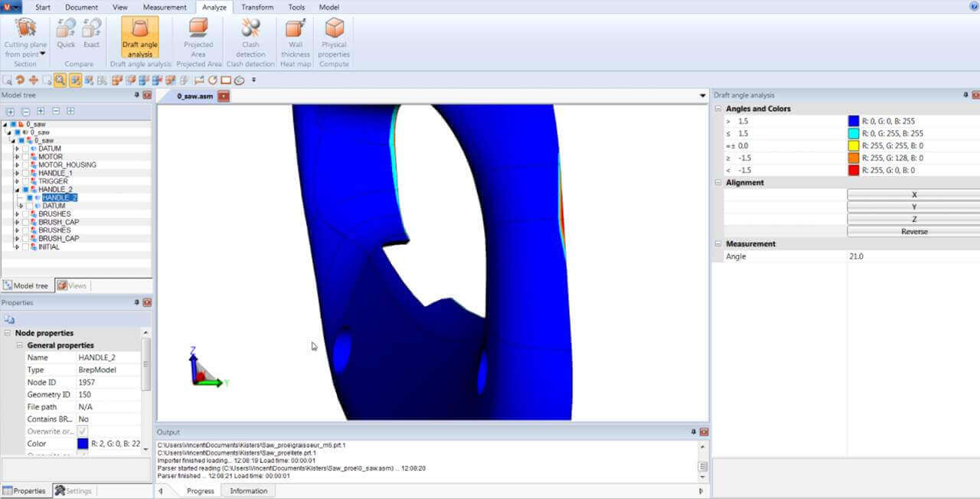Pin the Draft angle analysis panel
The height and width of the screenshot is (499, 980).
965,95
